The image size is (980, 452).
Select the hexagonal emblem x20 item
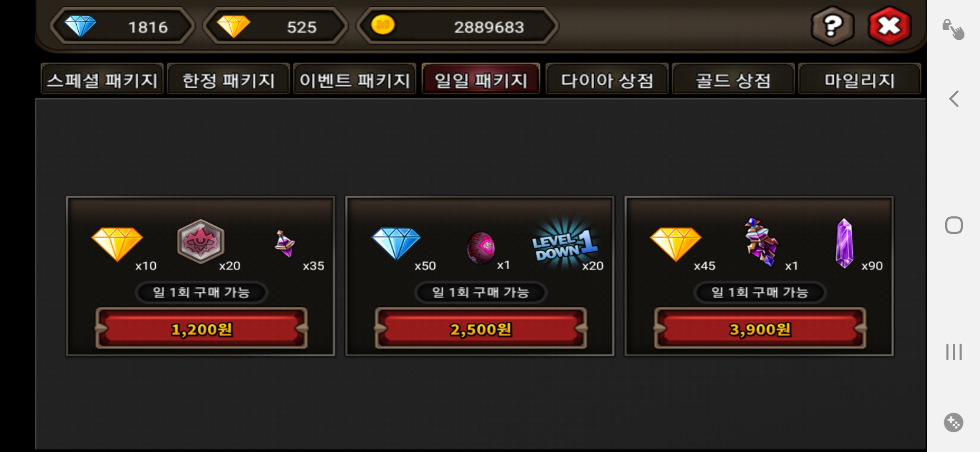coord(201,241)
